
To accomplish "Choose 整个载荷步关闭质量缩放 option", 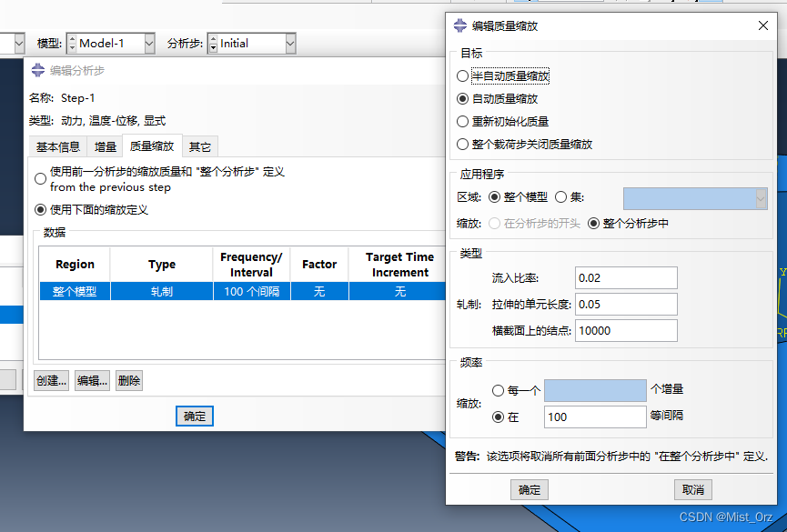I will click(463, 145).
